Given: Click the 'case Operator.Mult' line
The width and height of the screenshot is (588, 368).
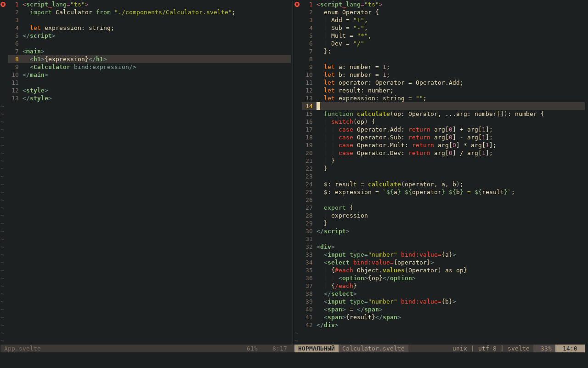Looking at the screenshot, I should point(418,145).
